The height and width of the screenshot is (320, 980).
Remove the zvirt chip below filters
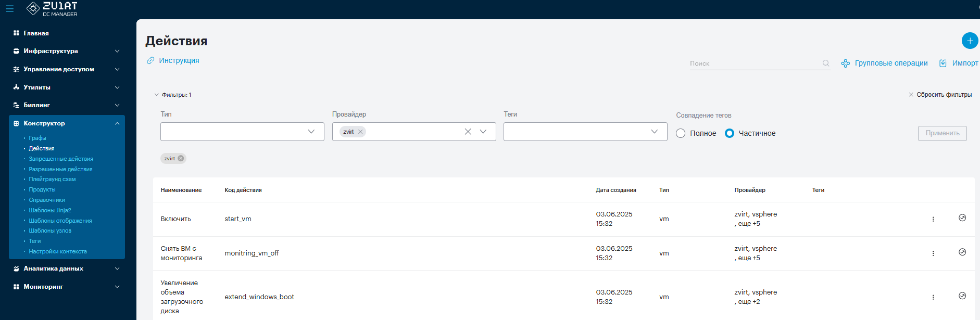click(181, 159)
